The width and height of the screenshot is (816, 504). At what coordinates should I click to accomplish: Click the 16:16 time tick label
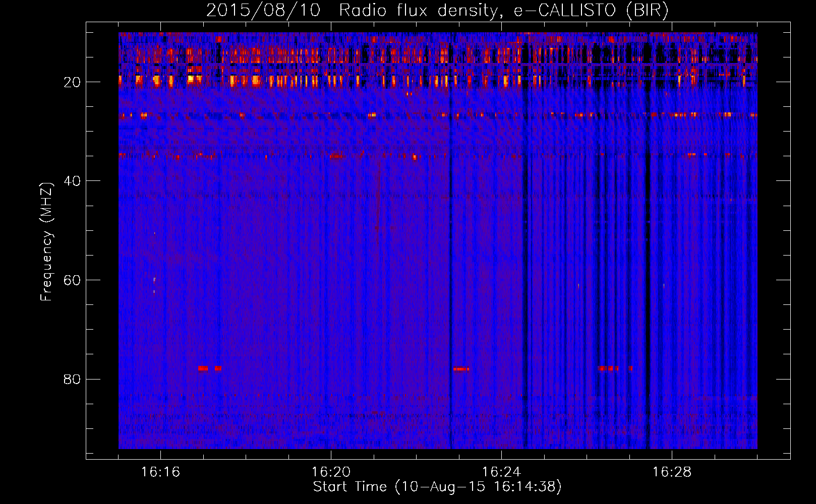pyautogui.click(x=160, y=472)
